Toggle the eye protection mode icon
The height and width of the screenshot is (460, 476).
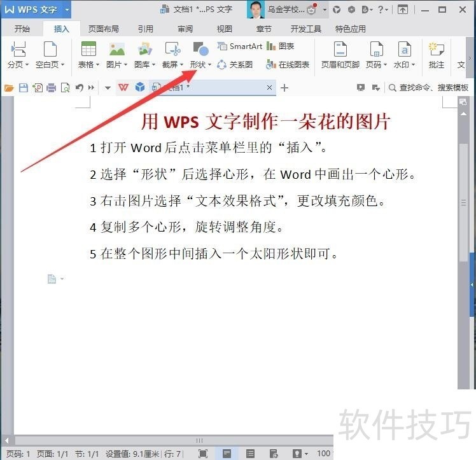click(297, 454)
